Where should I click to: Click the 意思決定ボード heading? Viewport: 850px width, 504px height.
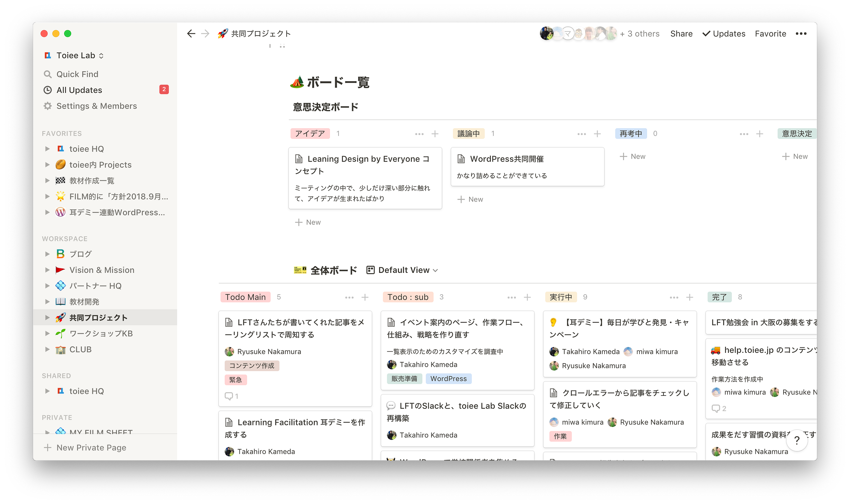[x=325, y=107]
